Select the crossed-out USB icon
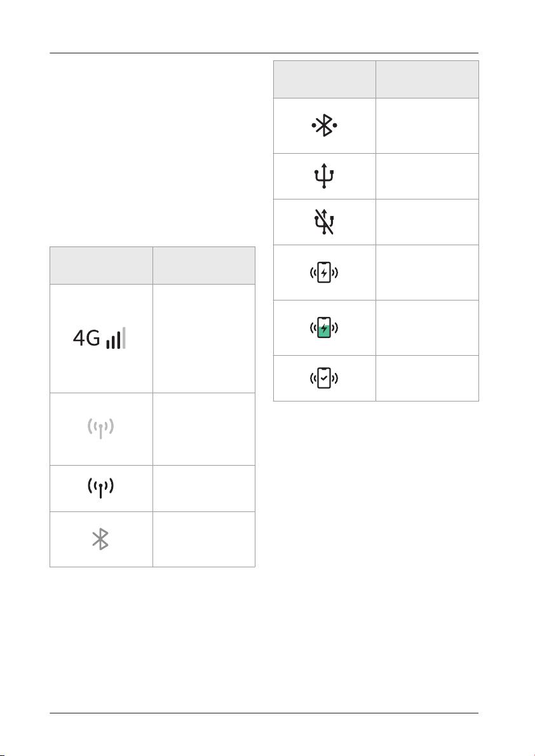535x756 pixels. click(x=324, y=222)
